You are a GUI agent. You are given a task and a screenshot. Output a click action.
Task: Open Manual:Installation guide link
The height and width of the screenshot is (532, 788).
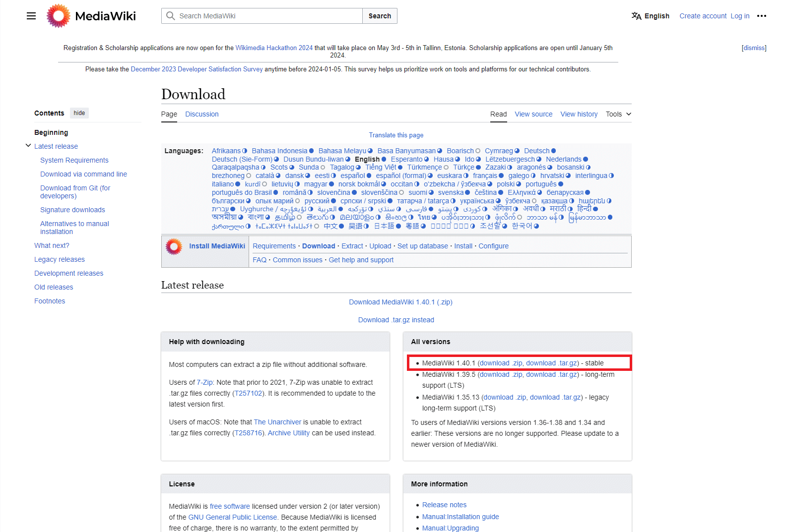tap(460, 517)
